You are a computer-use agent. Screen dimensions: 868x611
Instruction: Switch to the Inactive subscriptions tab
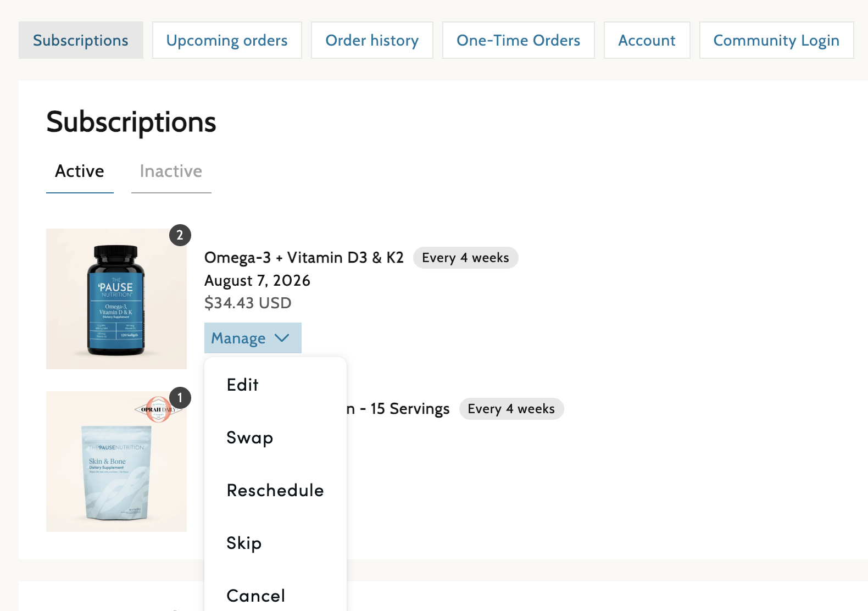coord(171,171)
